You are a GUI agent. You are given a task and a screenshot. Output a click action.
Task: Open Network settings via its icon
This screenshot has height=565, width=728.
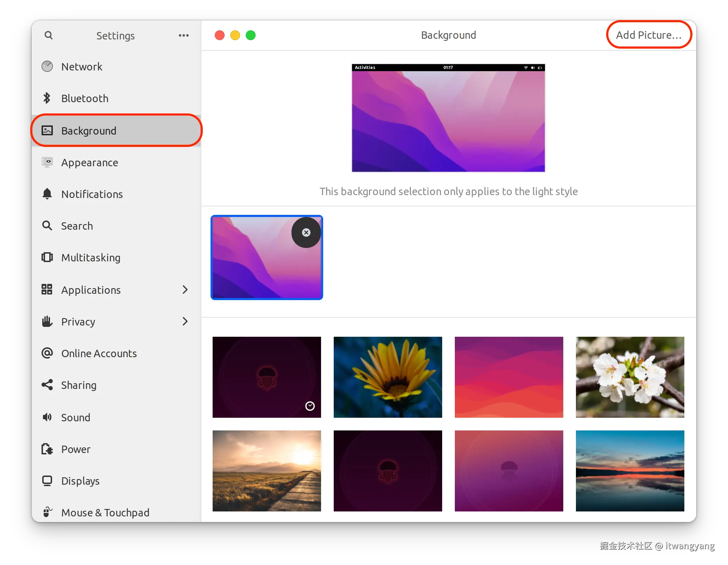pyautogui.click(x=47, y=66)
